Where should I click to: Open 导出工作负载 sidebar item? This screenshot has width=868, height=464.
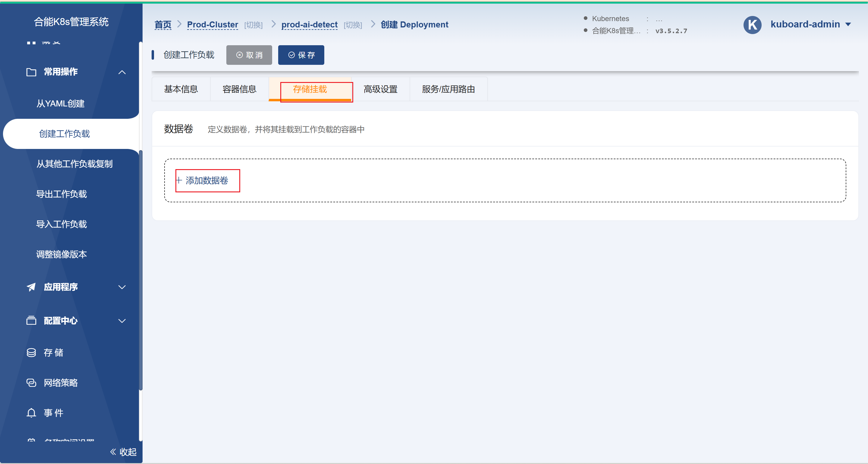pos(61,194)
